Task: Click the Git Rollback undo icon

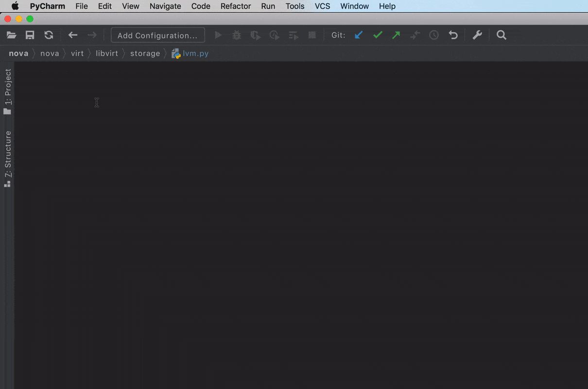Action: (453, 35)
